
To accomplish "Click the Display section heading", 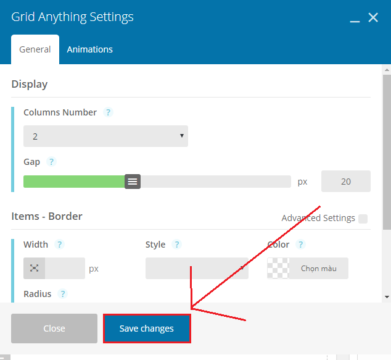I will coord(29,84).
